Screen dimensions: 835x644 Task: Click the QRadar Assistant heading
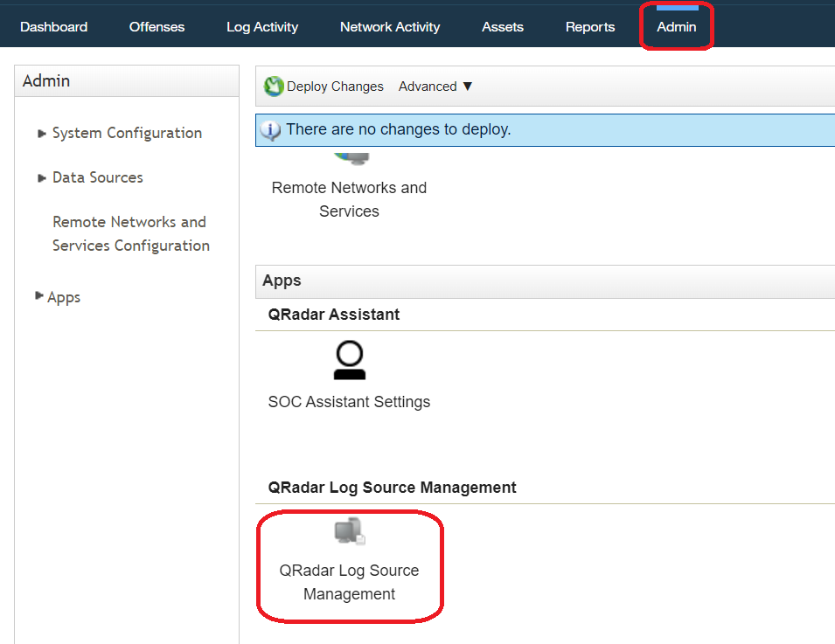tap(333, 315)
